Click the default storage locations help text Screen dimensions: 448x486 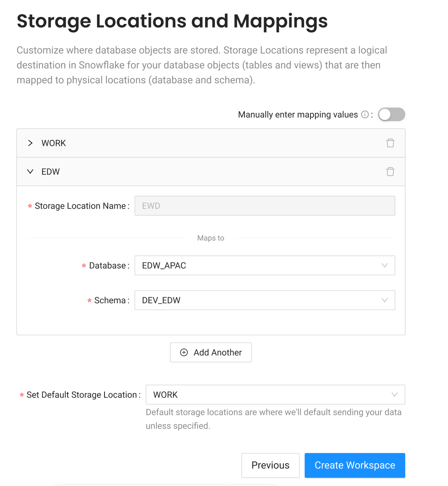pyautogui.click(x=274, y=419)
